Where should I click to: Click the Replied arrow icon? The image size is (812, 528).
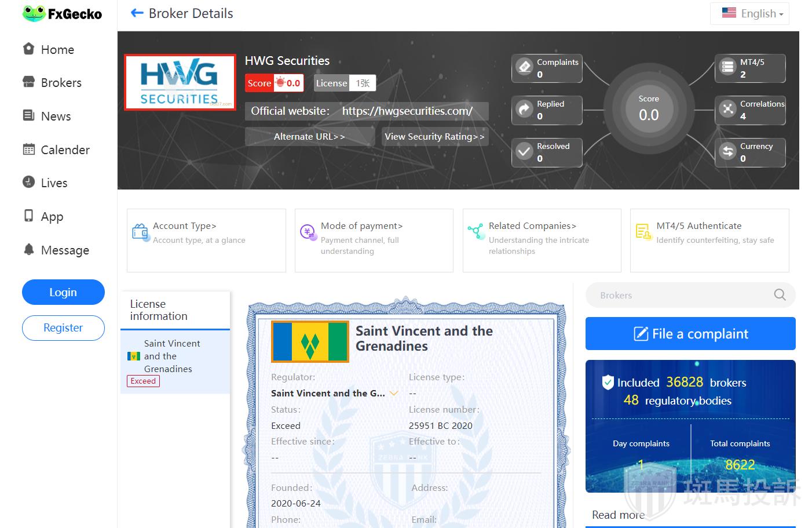[x=525, y=110]
